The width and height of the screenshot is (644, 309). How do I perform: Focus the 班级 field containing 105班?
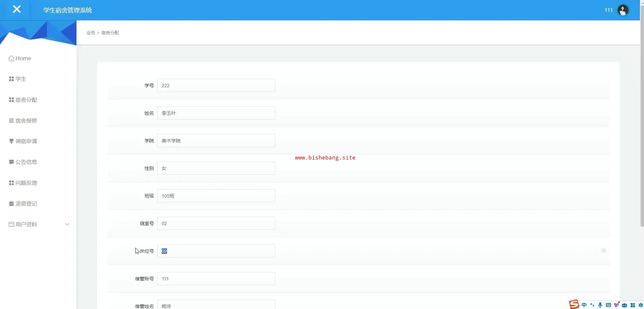216,196
